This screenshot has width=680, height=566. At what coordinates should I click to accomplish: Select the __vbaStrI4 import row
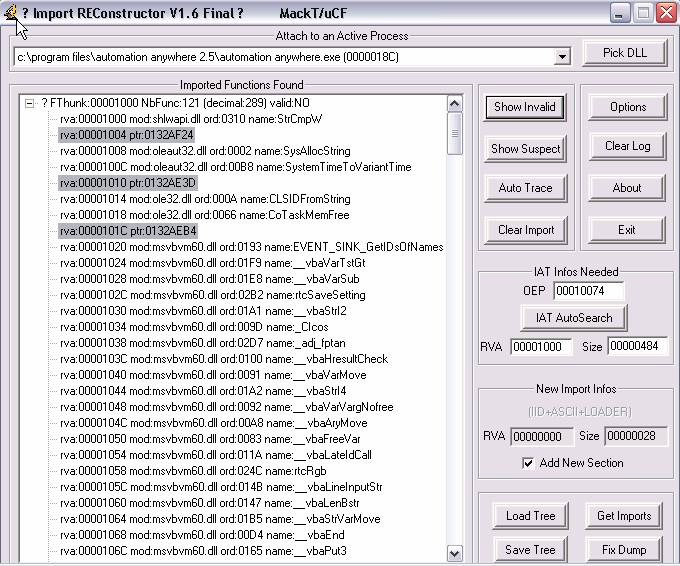pyautogui.click(x=203, y=391)
